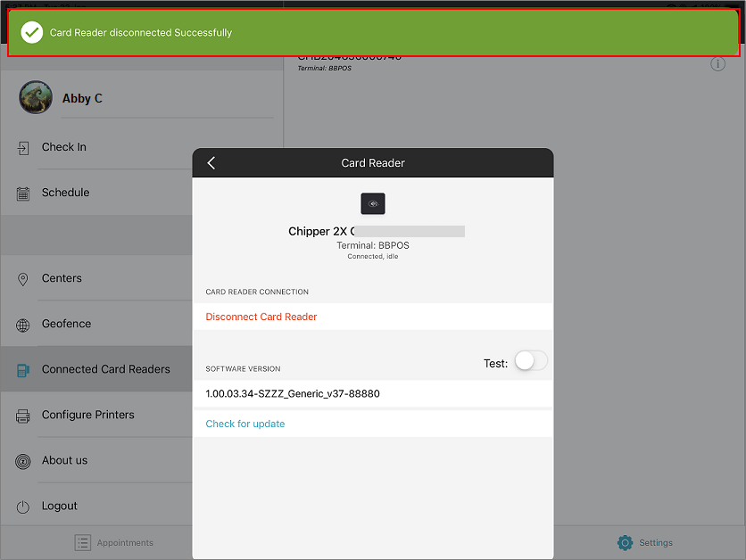Go back using the Card Reader back arrow
Screen dimensions: 746x560
tap(211, 163)
